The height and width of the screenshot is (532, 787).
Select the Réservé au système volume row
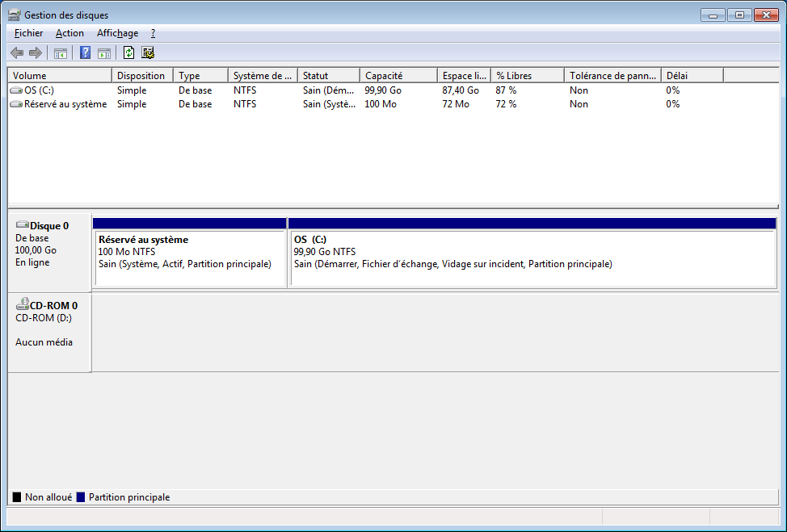pos(393,104)
